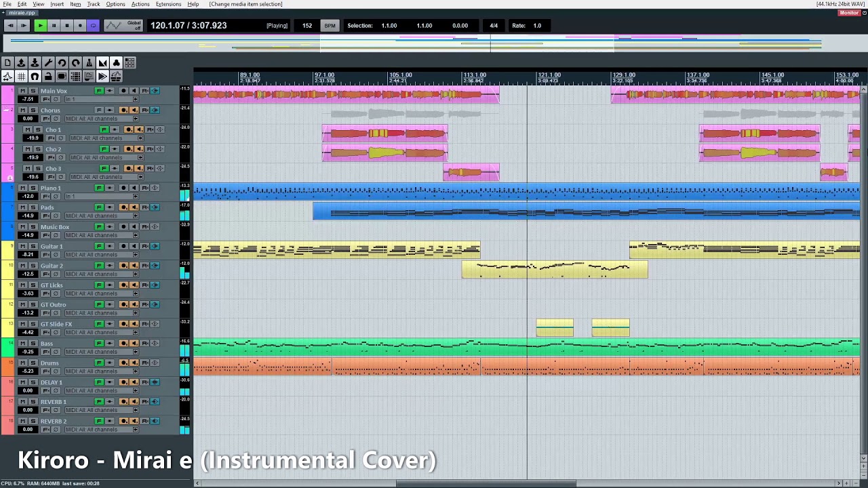This screenshot has width=868, height=488.
Task: Click the red Monitor button
Action: [849, 12]
